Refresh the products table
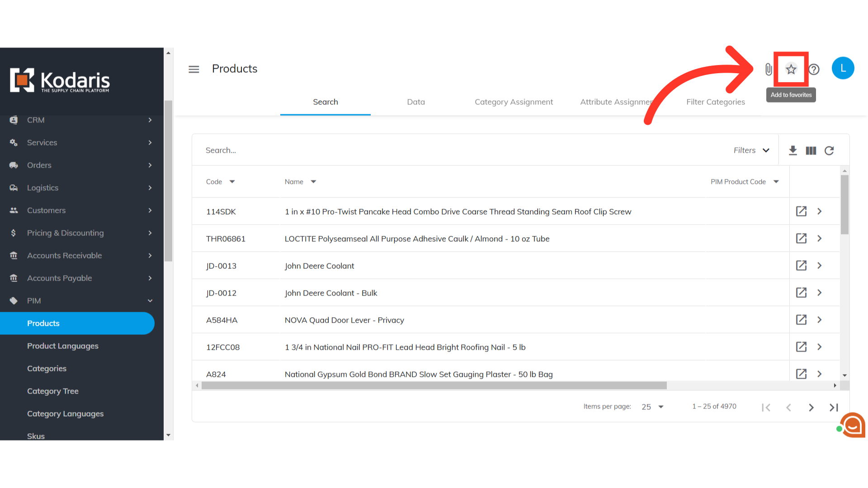 (x=829, y=150)
